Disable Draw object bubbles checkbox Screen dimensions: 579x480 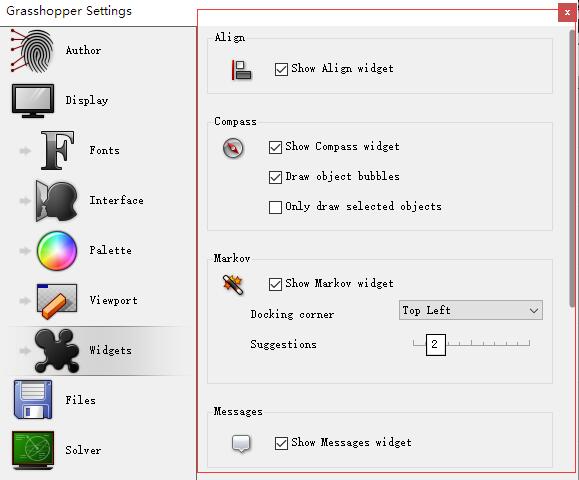pos(275,177)
